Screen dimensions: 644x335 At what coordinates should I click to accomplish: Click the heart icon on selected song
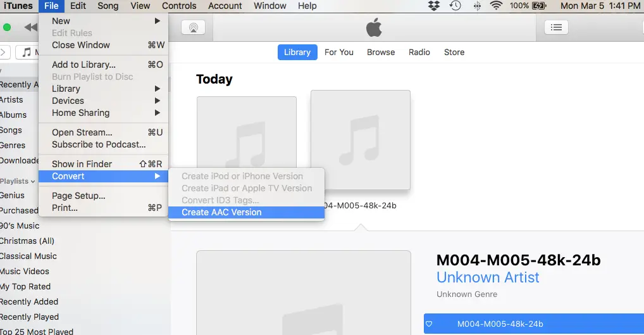click(x=429, y=324)
